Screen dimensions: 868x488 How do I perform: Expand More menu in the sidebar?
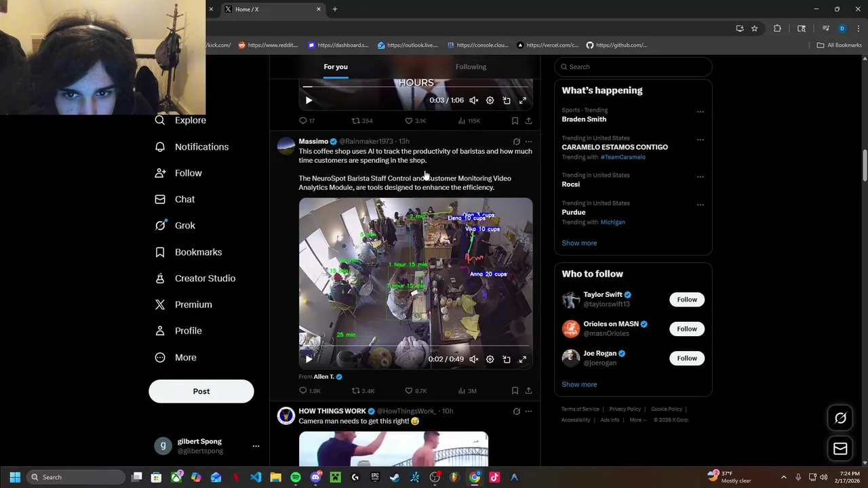175,357
